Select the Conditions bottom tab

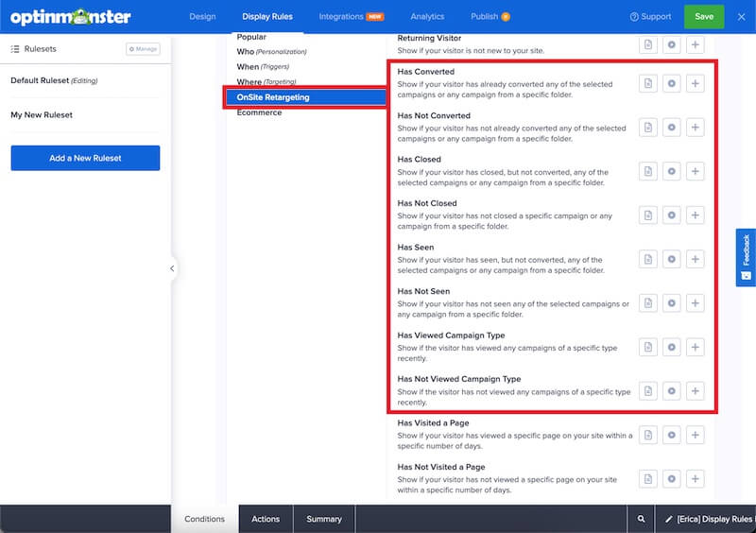pyautogui.click(x=204, y=519)
